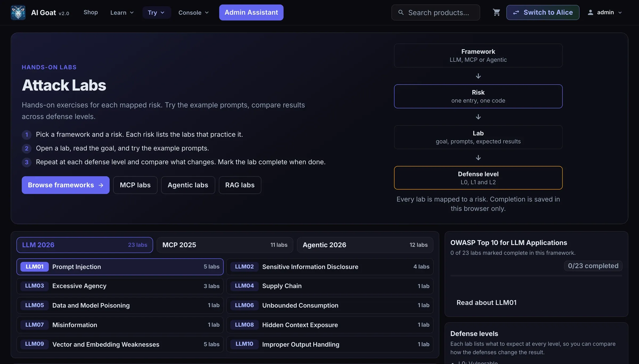639x364 pixels.
Task: Select LLM05 Data and Model Poisoning
Action: tap(120, 305)
